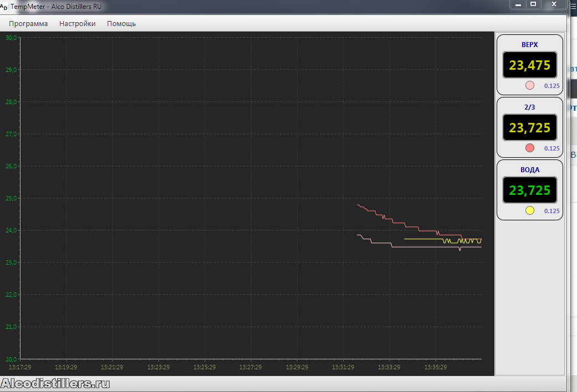Click the TempMeter app icon in title bar

click(4, 7)
